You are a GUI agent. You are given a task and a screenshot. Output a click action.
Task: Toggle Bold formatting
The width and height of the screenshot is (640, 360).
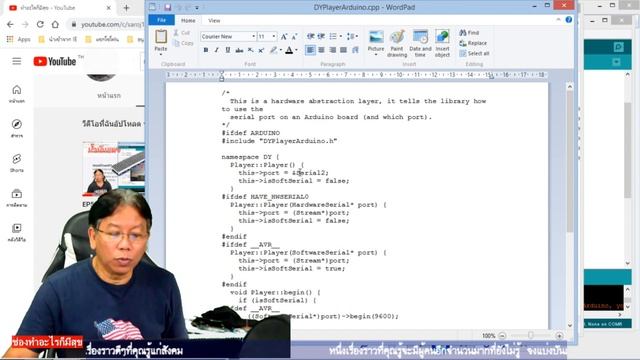(206, 50)
